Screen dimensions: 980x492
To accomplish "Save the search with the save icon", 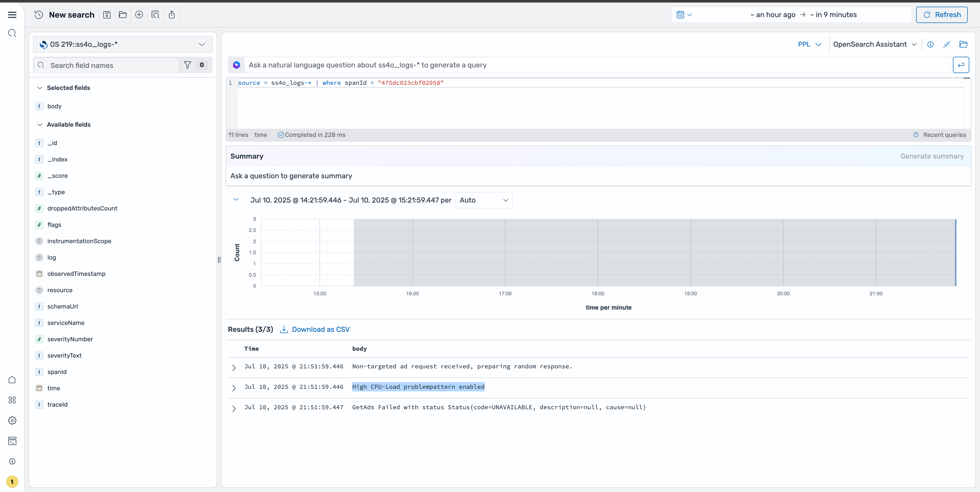I will pyautogui.click(x=107, y=15).
